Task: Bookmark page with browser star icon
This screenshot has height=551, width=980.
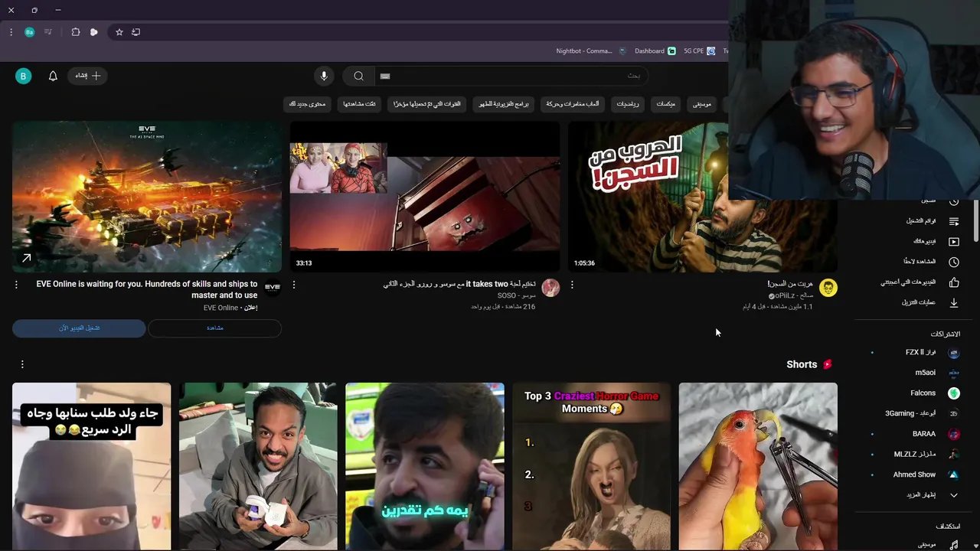Action: [x=119, y=32]
